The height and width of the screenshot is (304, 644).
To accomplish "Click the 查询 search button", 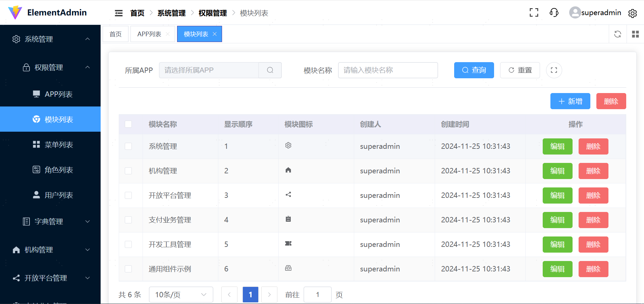I will [474, 70].
